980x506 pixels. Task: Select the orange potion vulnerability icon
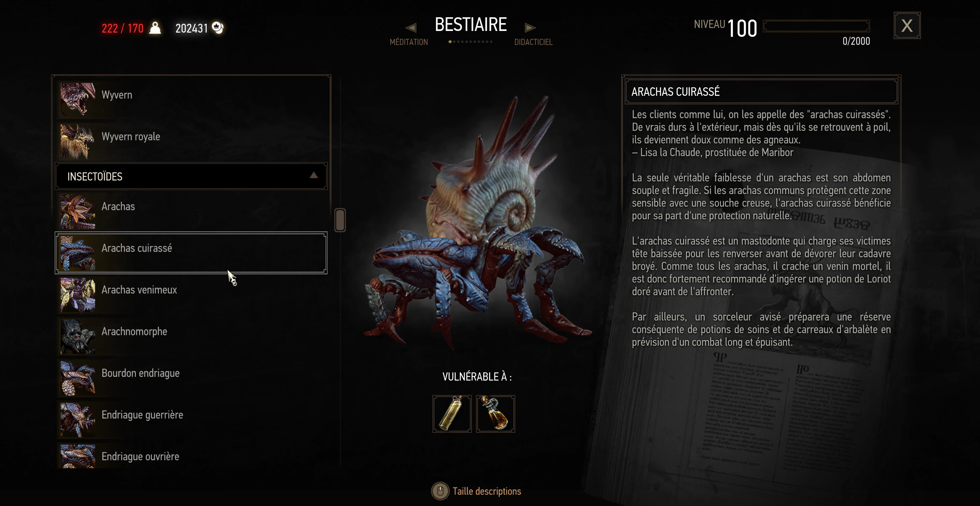tap(495, 413)
